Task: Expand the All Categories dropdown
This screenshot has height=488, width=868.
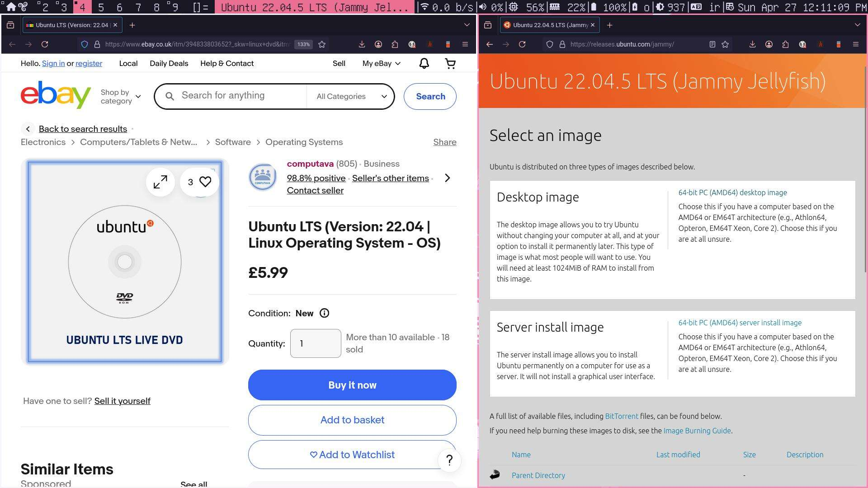Action: (351, 96)
